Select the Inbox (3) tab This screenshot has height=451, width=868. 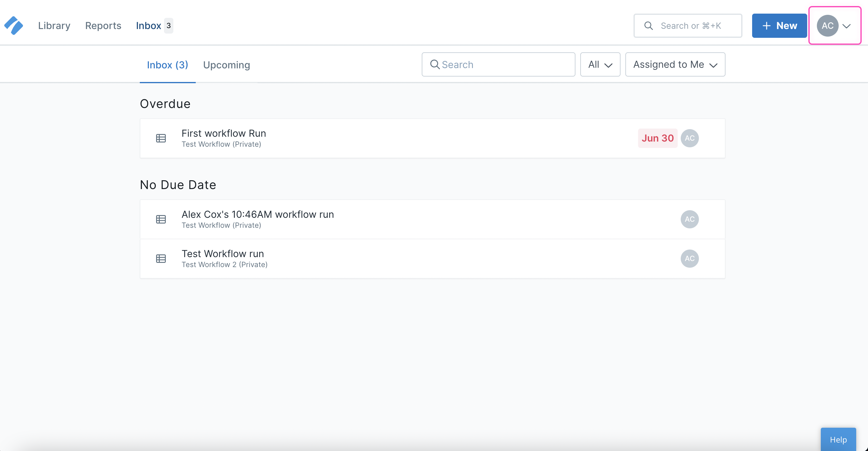pos(167,65)
